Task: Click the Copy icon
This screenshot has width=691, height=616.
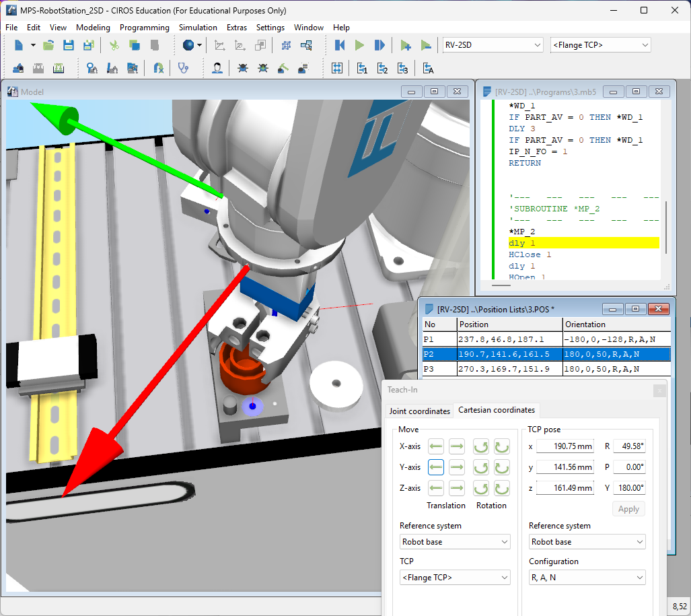Action: coord(135,45)
